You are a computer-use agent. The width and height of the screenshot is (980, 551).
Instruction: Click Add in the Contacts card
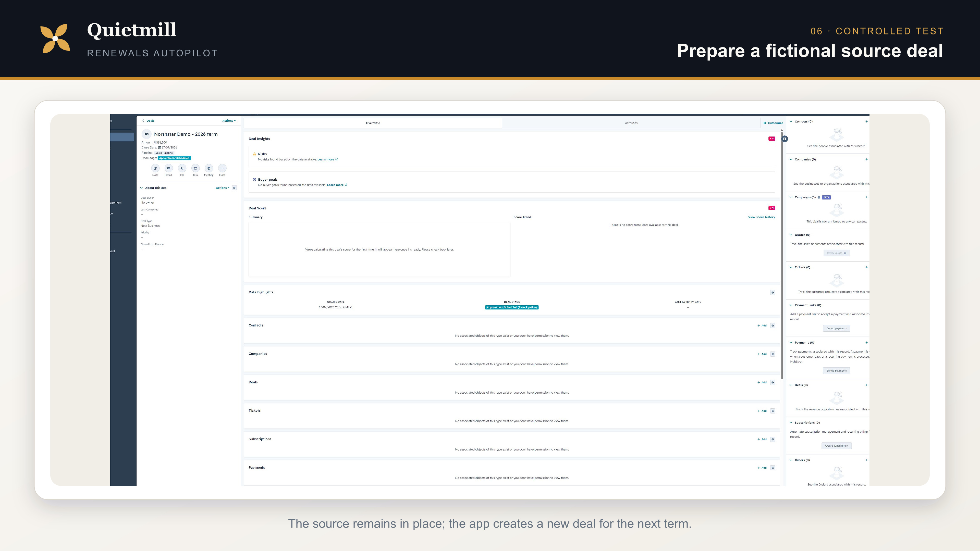click(762, 325)
